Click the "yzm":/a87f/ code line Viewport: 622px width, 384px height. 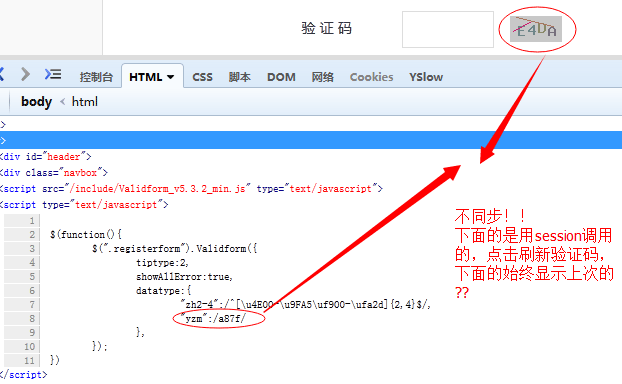(213, 319)
